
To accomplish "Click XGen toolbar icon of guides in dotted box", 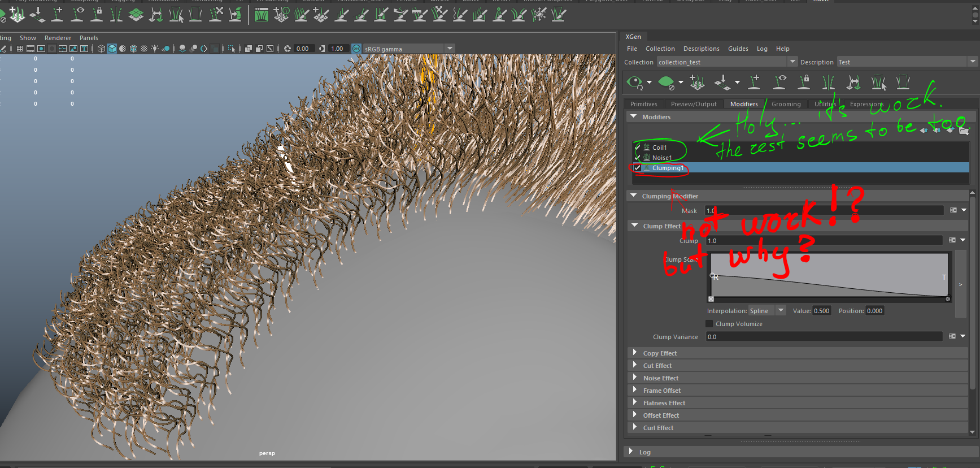I will 903,83.
